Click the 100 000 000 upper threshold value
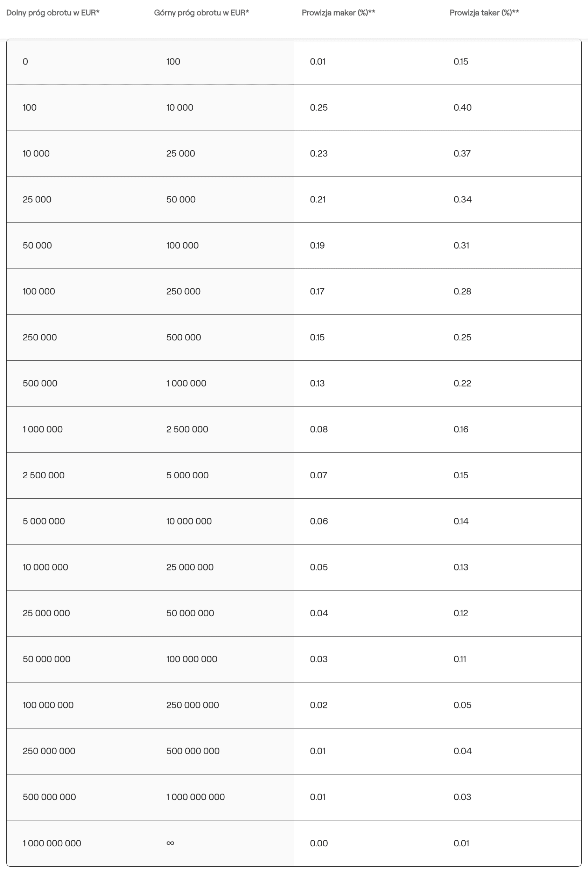The width and height of the screenshot is (588, 874). [192, 659]
